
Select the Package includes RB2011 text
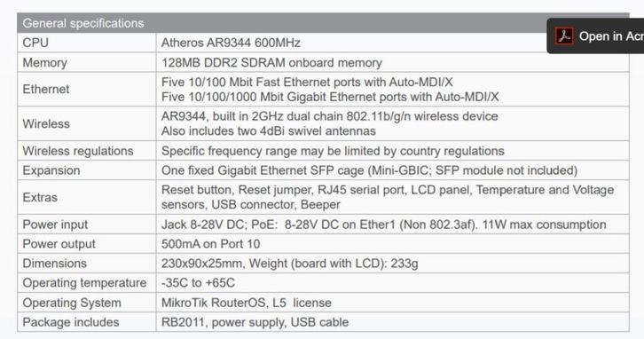pyautogui.click(x=255, y=322)
